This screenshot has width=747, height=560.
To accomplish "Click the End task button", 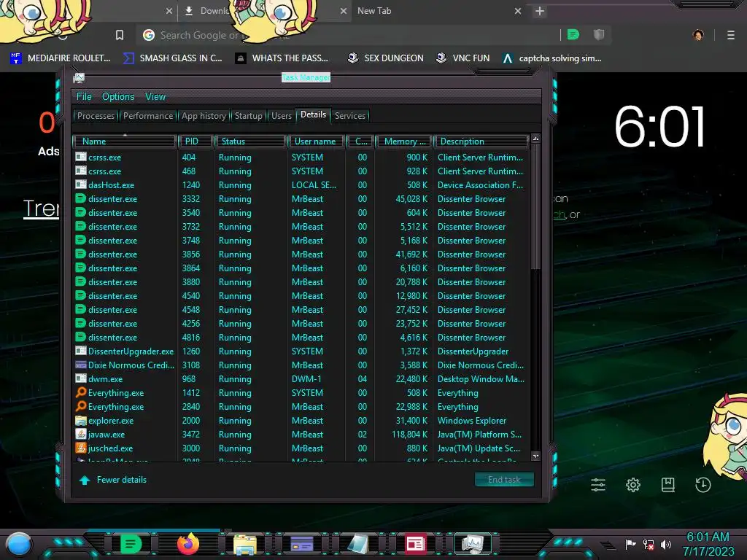I will click(504, 480).
